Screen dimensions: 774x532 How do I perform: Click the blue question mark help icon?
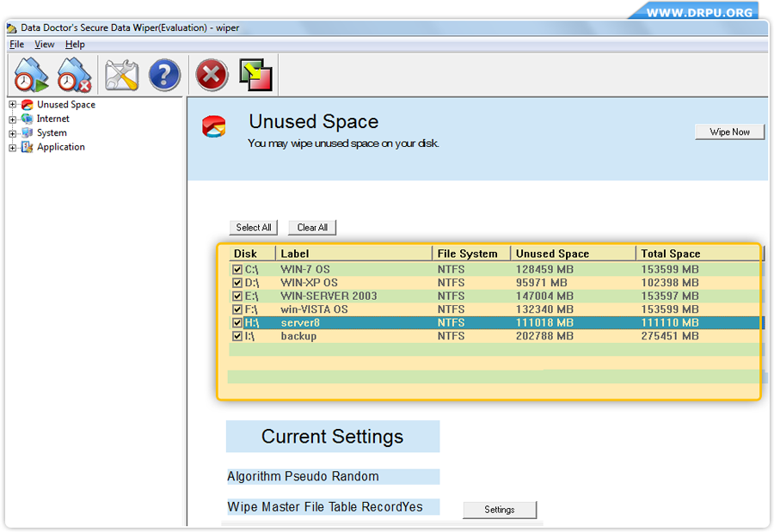[164, 75]
